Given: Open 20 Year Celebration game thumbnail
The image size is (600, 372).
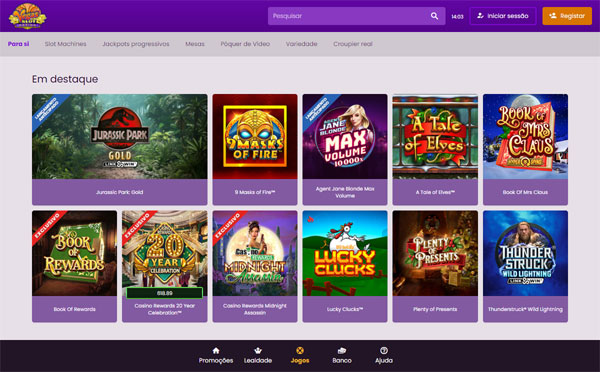Looking at the screenshot, I should point(165,253).
